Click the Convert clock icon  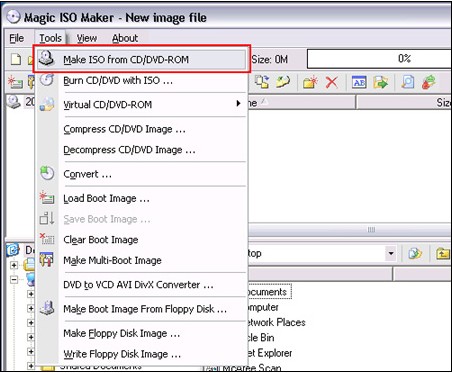click(x=47, y=173)
